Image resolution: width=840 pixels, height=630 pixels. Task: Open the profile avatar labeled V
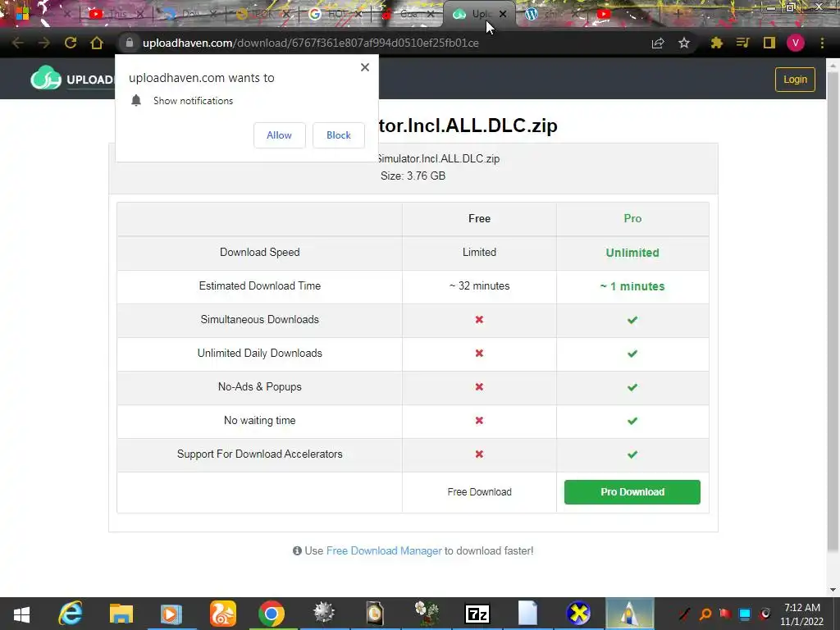tap(796, 43)
